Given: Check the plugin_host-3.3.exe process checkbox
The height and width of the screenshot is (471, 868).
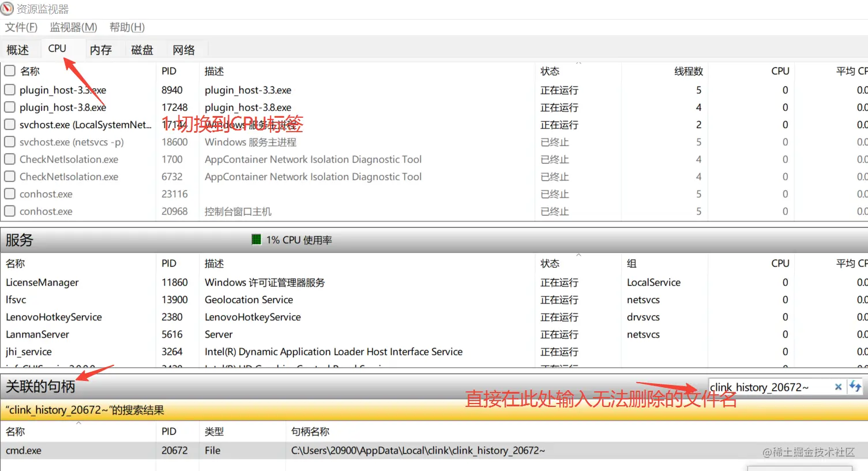Looking at the screenshot, I should pyautogui.click(x=9, y=90).
